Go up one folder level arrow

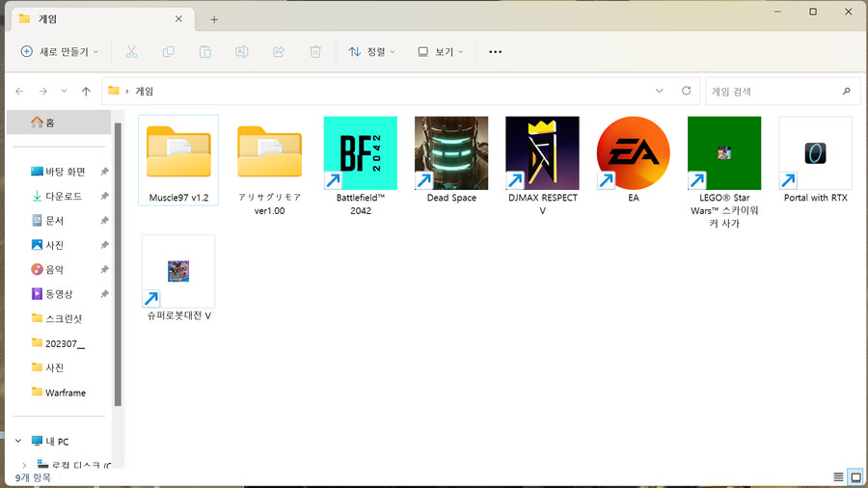(x=86, y=91)
